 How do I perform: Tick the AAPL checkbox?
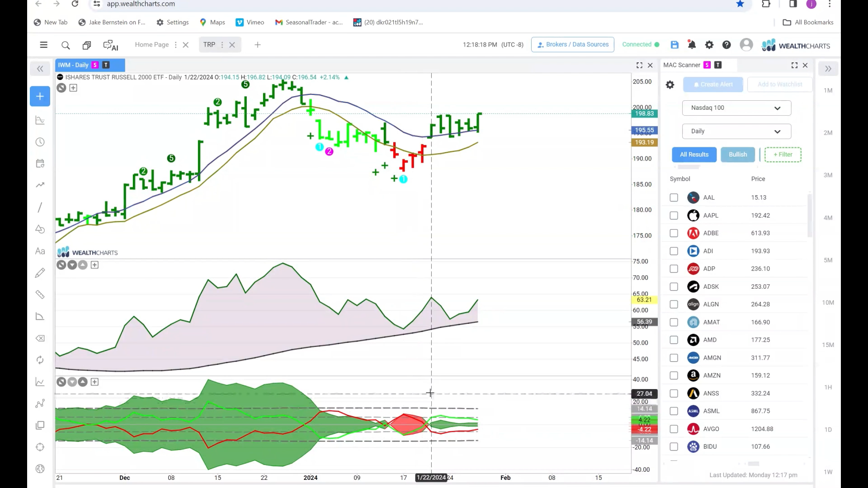tap(674, 216)
